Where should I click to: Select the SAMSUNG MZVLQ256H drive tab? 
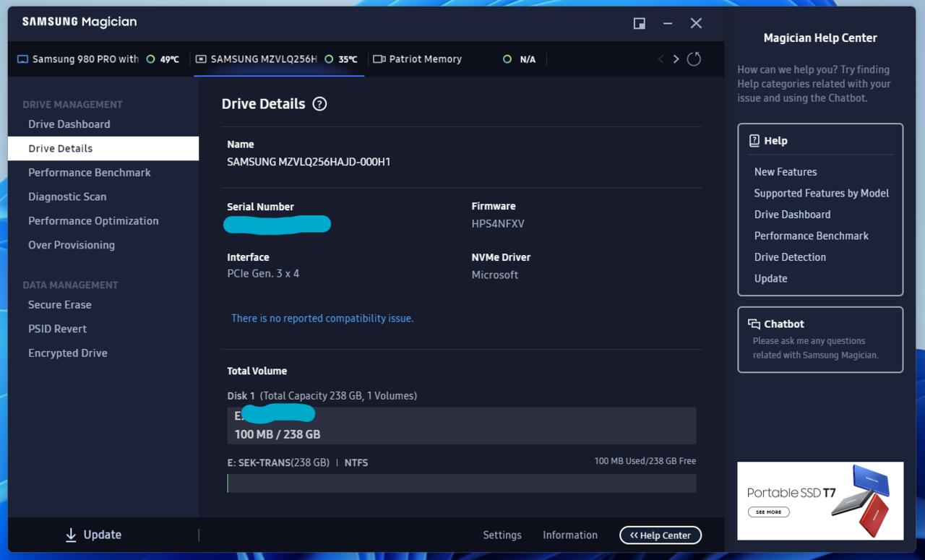279,59
